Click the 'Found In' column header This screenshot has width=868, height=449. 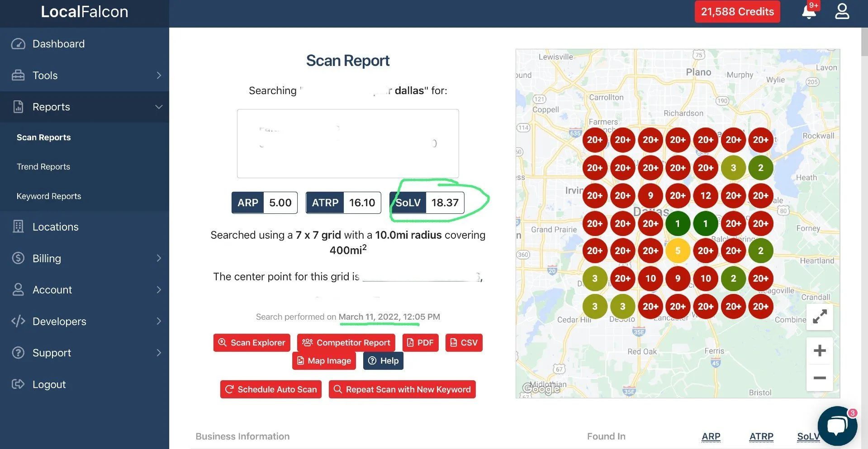(x=606, y=436)
